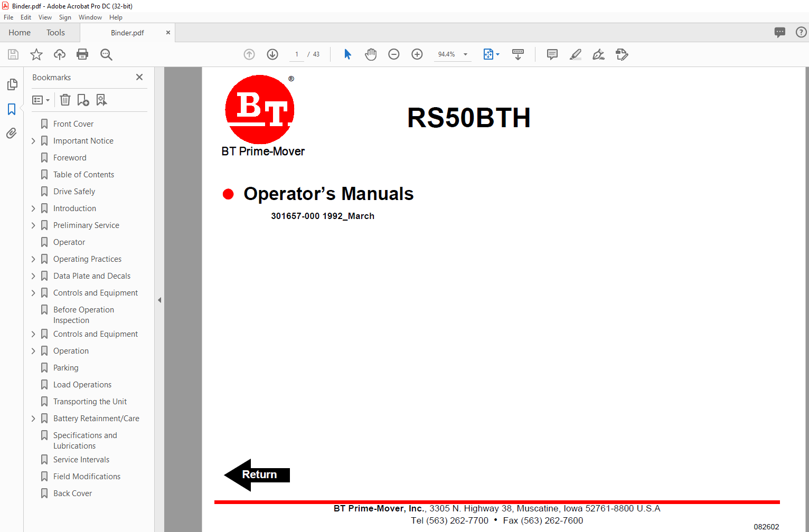Viewport: 809px width, 532px height.
Task: Open the fit page options icon
Action: coord(488,54)
